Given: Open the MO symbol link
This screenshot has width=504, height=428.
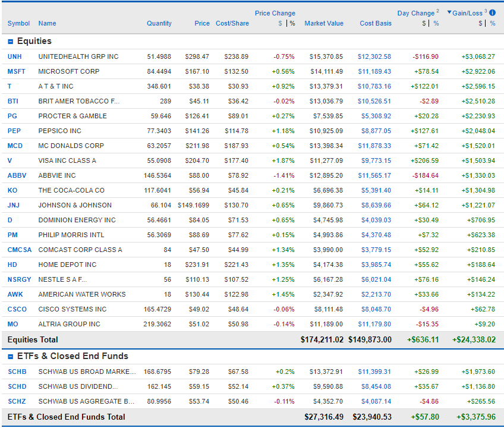Looking at the screenshot, I should [13, 324].
